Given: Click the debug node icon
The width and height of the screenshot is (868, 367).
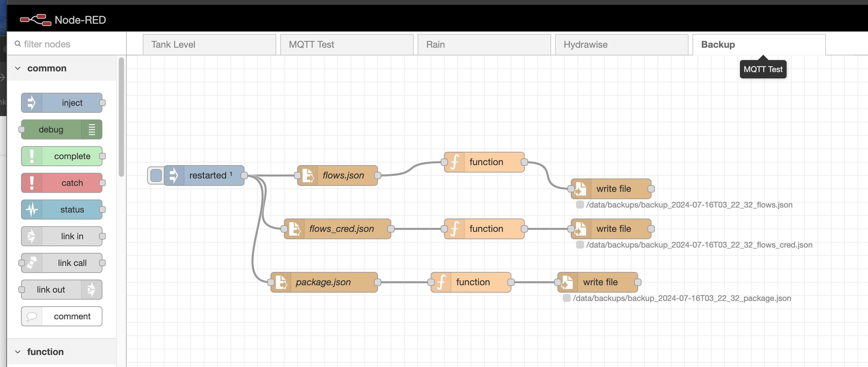Looking at the screenshot, I should [90, 129].
